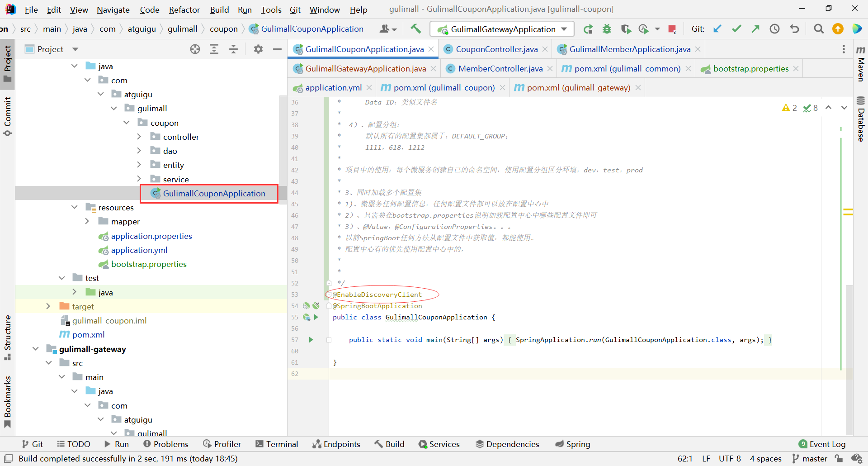Open user account dropdown icon
Viewport: 868px width, 466px height.
pos(388,29)
